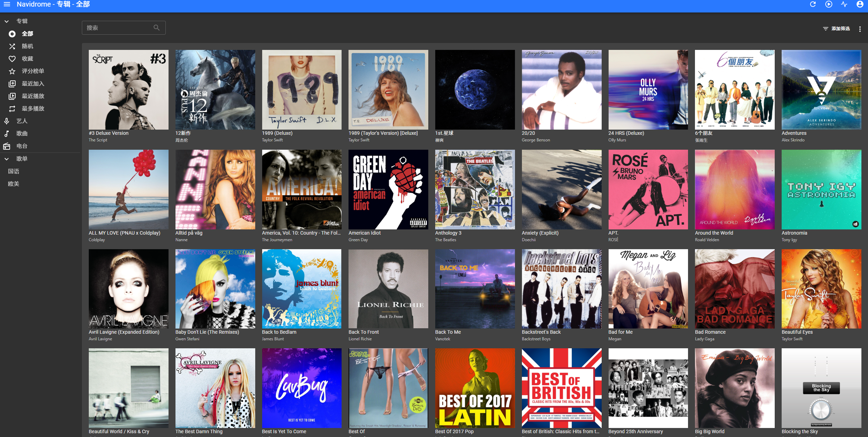The image size is (868, 437).
Task: Open the user account icon
Action: coord(860,4)
